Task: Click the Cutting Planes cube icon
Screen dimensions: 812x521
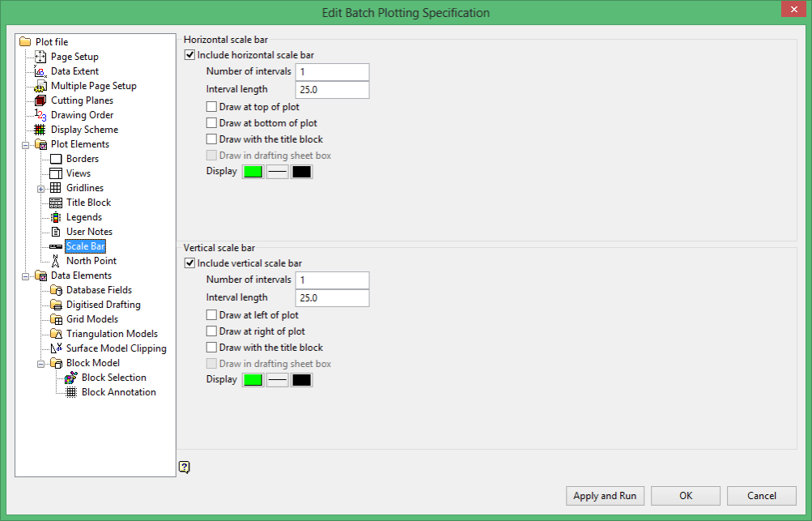Action: [40, 100]
